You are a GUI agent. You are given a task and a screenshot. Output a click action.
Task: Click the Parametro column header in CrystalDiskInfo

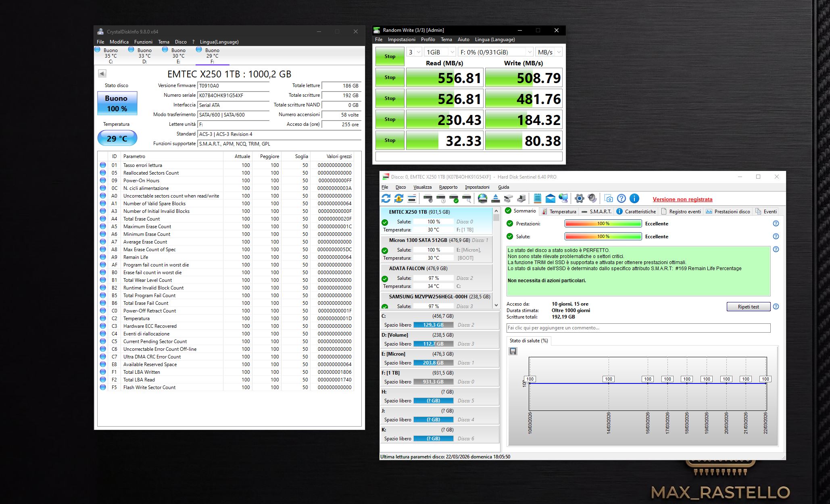[171, 156]
